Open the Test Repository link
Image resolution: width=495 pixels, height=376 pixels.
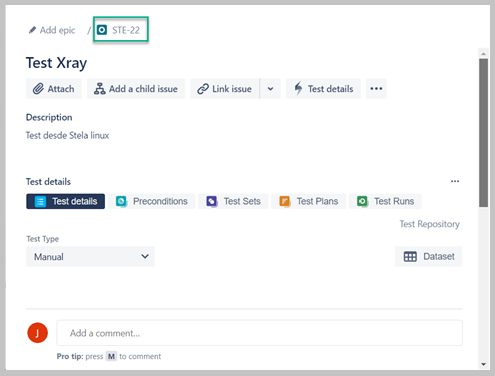(x=430, y=224)
